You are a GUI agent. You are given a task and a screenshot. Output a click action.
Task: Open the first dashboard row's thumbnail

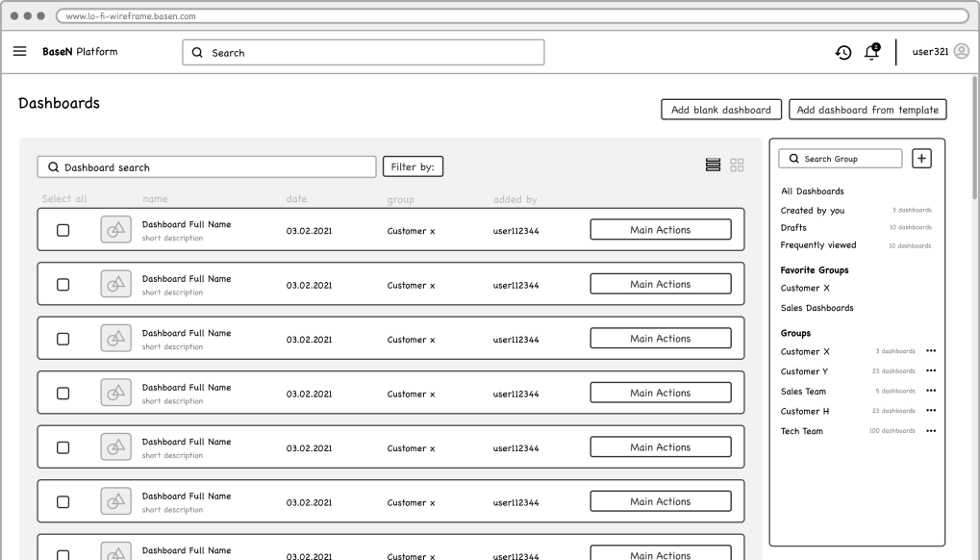tap(115, 229)
